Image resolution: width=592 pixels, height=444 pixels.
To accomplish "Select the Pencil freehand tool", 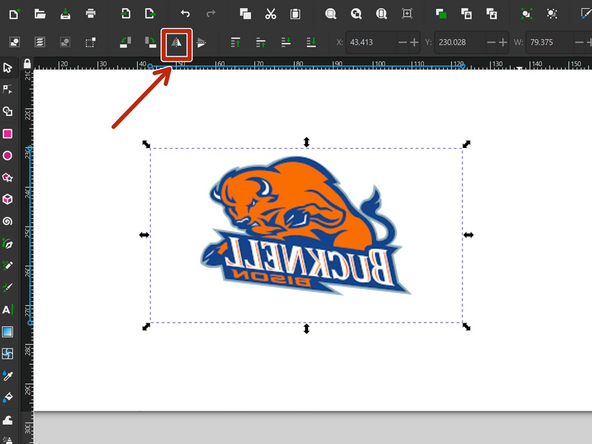I will pyautogui.click(x=8, y=266).
